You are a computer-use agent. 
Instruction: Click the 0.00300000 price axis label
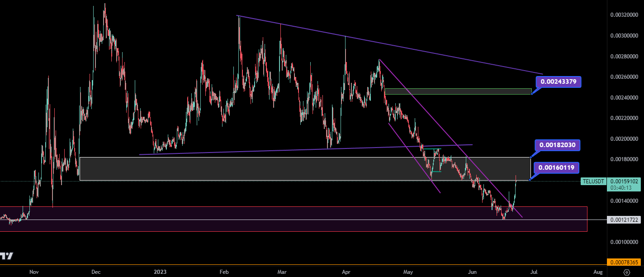[x=624, y=36]
